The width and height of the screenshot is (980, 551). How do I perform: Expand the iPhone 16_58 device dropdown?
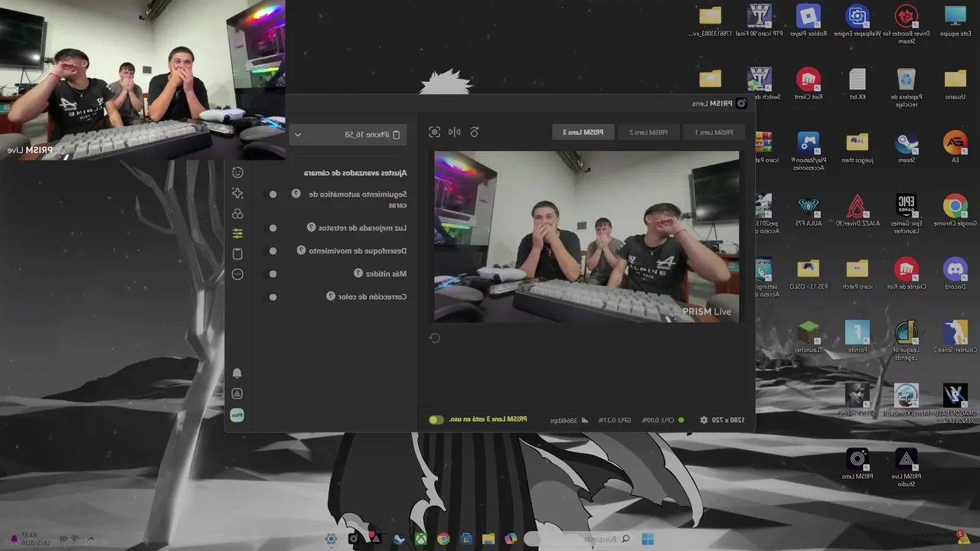[348, 135]
